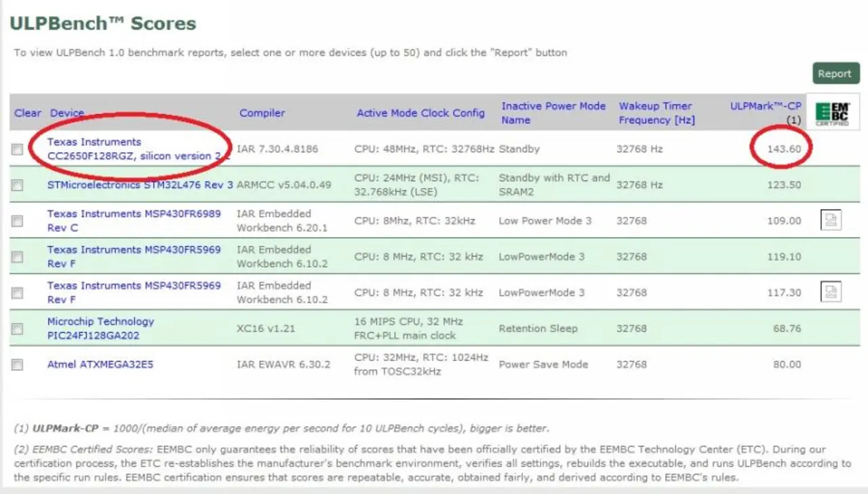
Task: Click CPU: 8Mhz, RTC: 32kHz cell
Action: [x=414, y=221]
